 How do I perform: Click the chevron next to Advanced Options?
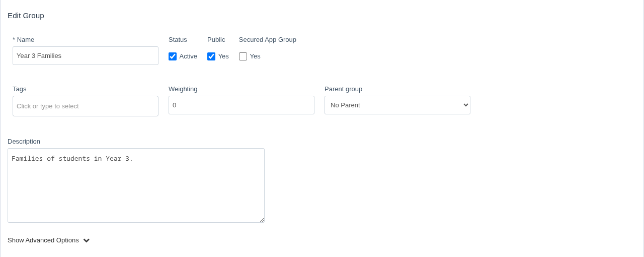(x=87, y=241)
